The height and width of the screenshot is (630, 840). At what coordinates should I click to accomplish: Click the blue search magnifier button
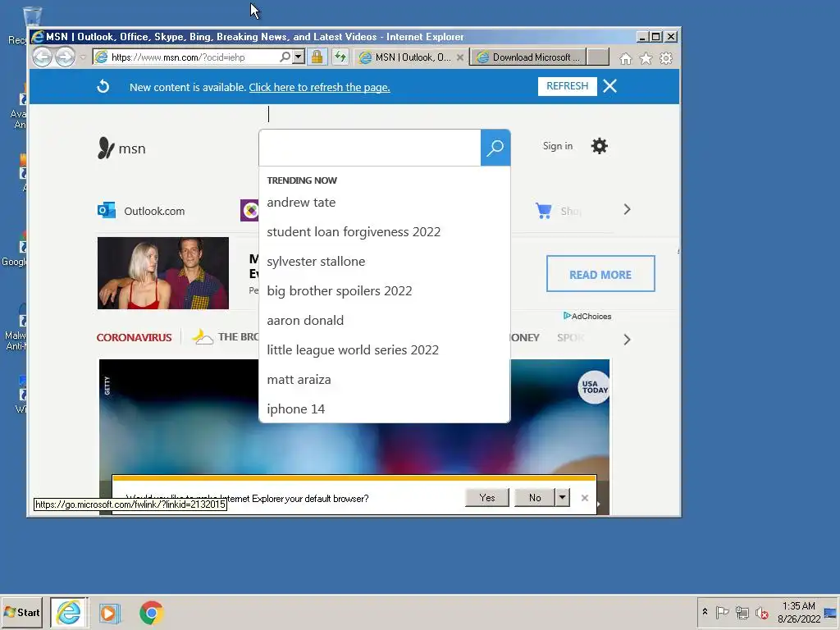(x=495, y=148)
